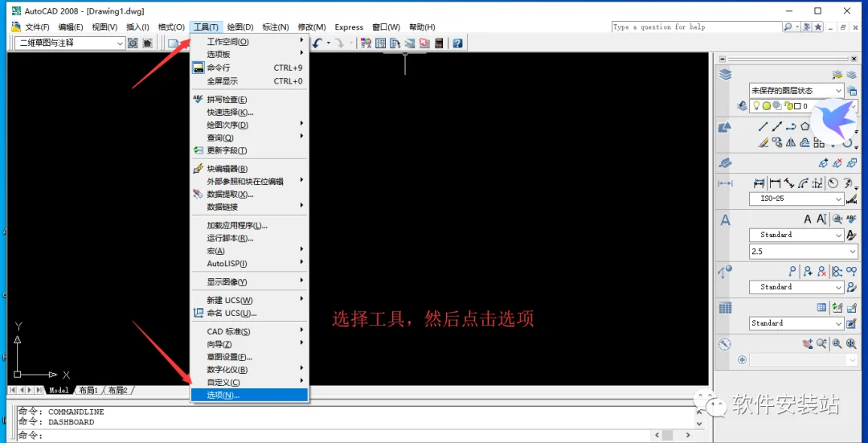
Task: Open Dimension Style manager icon beside ISO-25
Action: pos(851,199)
